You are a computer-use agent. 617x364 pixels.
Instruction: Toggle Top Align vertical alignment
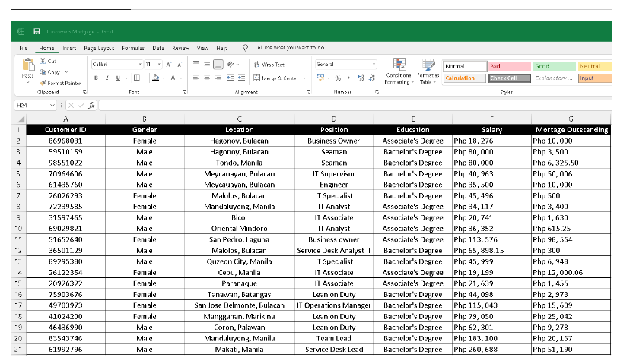tap(196, 64)
